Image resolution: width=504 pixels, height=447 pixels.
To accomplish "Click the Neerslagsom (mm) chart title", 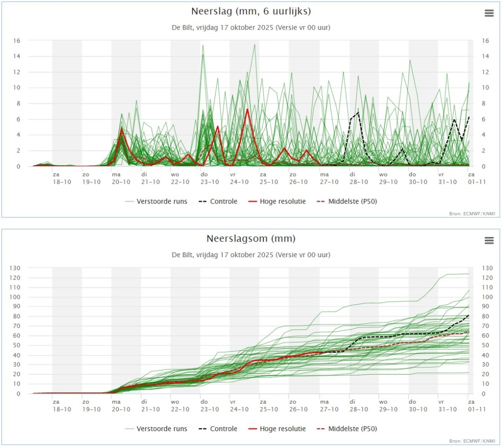I will coord(251,238).
